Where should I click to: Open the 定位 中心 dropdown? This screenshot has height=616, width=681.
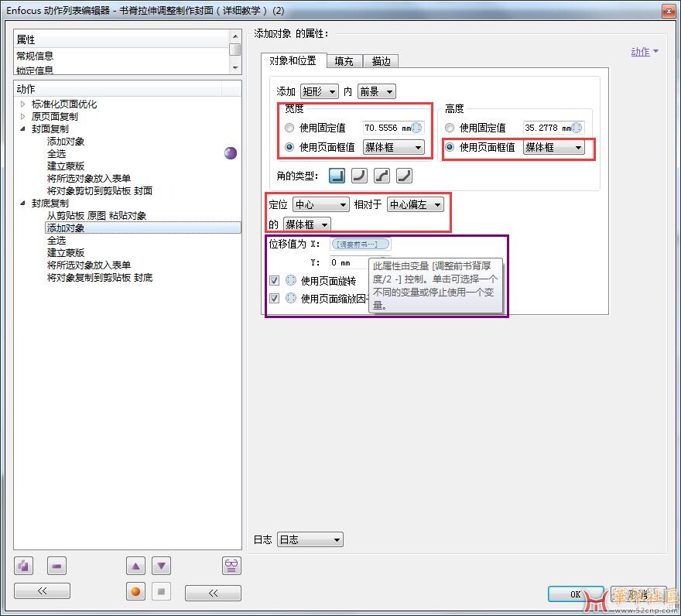(x=321, y=204)
